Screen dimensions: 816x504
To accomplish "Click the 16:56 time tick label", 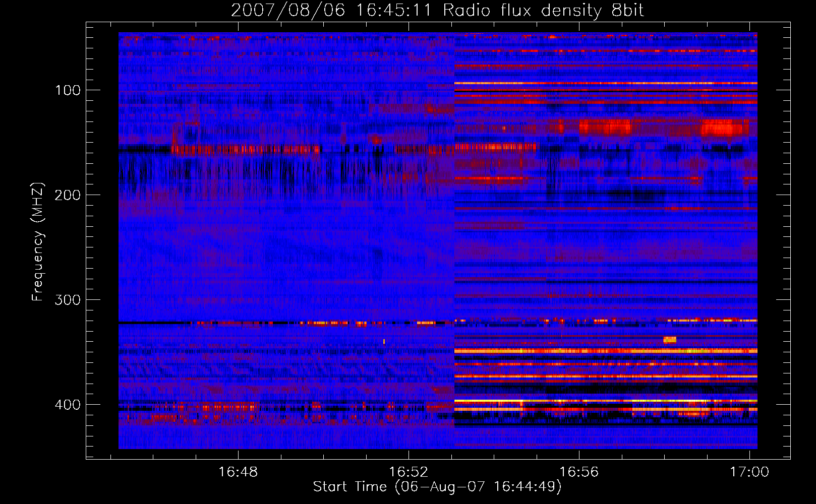I will (x=579, y=472).
